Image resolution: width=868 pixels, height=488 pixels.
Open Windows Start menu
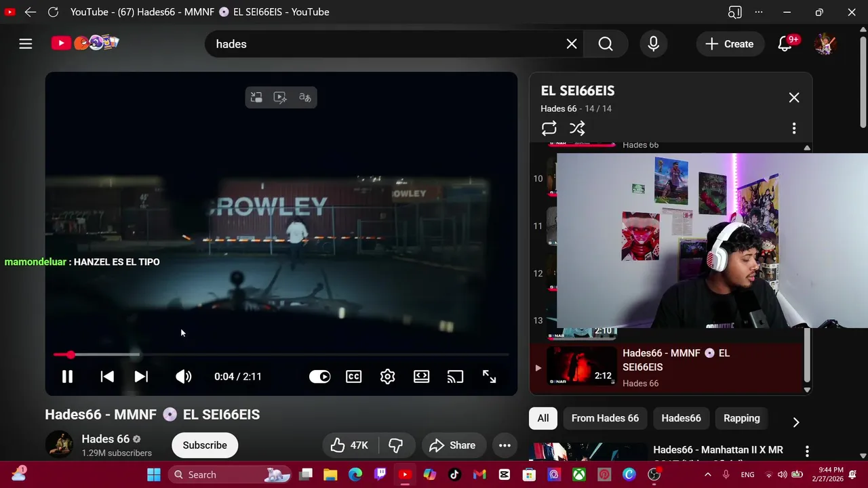click(154, 474)
